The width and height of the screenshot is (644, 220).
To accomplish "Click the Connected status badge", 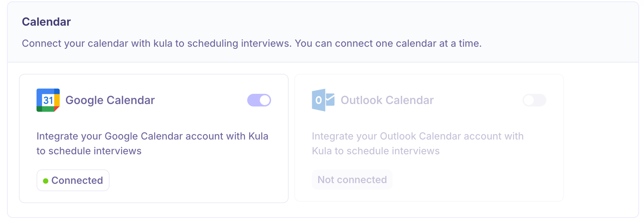I will tap(73, 180).
